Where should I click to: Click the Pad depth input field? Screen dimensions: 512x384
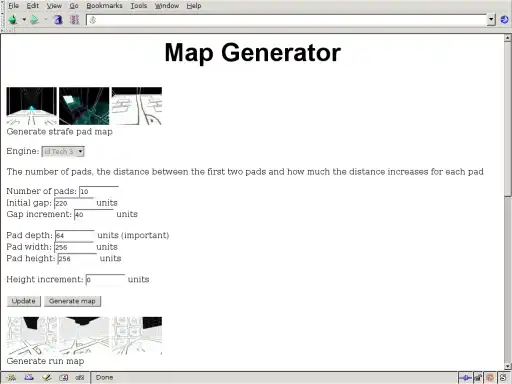pyautogui.click(x=75, y=236)
